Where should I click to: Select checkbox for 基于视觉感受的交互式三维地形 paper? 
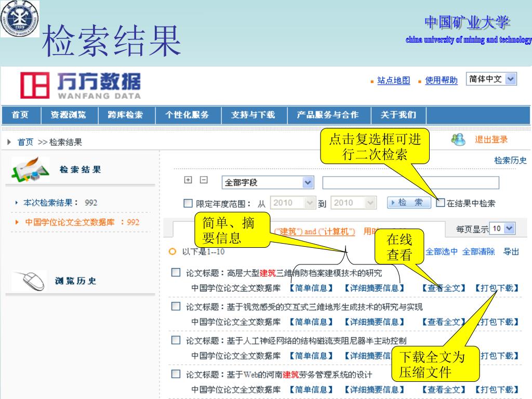coord(176,307)
